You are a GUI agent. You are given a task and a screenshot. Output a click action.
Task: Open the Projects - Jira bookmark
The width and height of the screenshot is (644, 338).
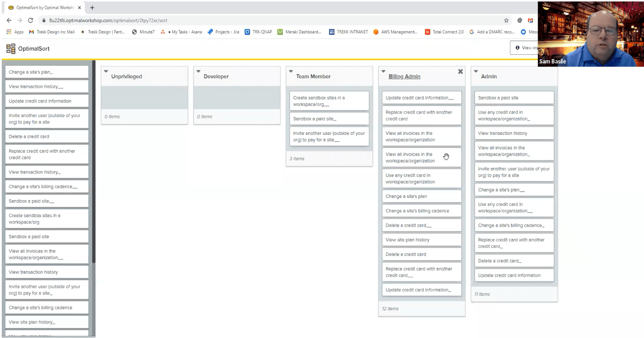tap(223, 32)
